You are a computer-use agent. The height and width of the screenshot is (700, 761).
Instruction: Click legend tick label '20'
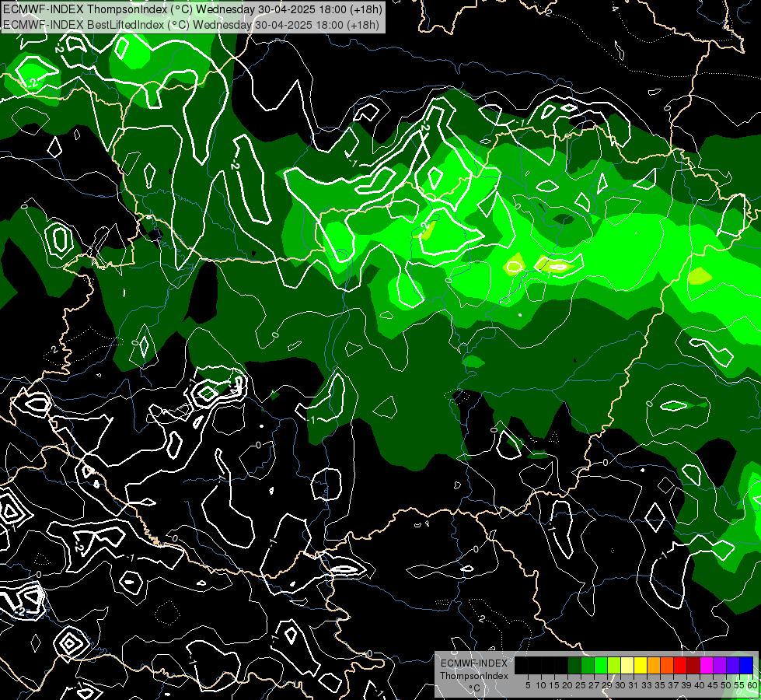(567, 685)
